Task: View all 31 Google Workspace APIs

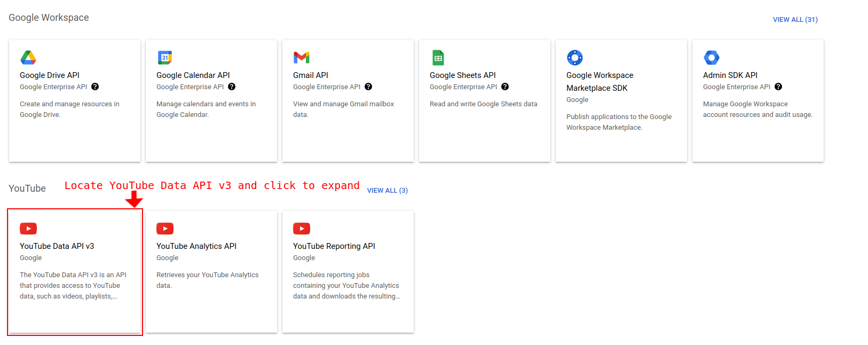Action: coord(795,20)
